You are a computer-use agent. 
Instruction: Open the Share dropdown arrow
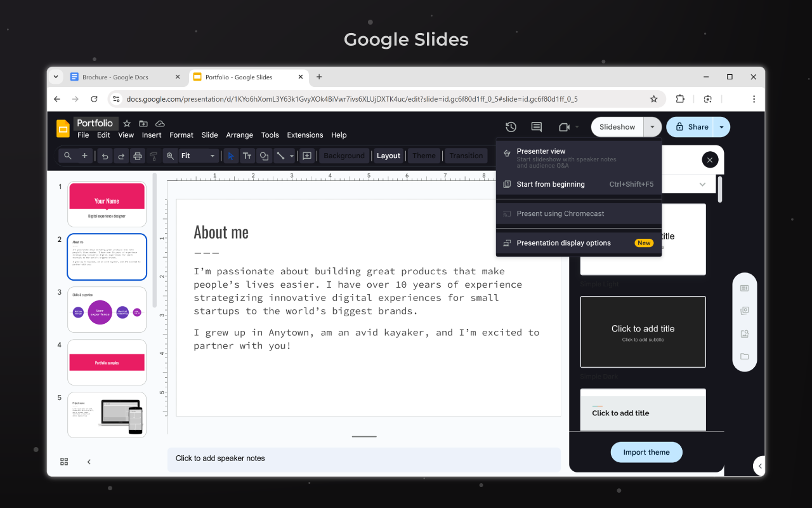[x=721, y=126]
